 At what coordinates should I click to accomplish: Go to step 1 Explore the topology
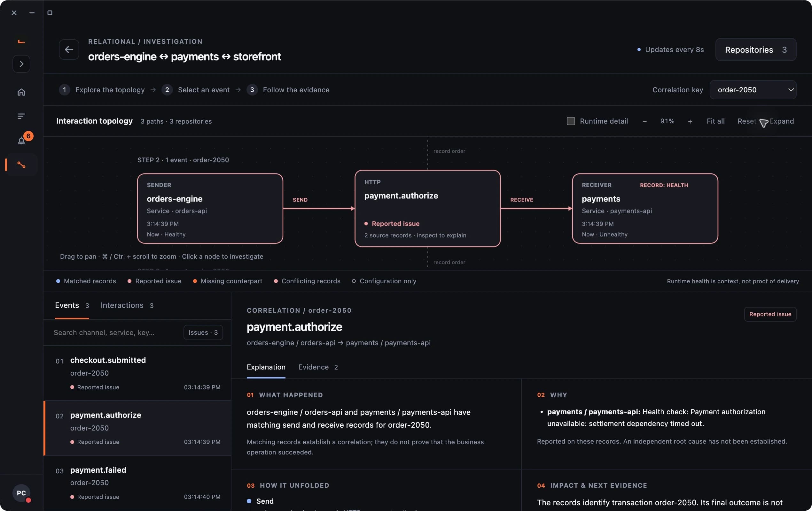coord(102,90)
